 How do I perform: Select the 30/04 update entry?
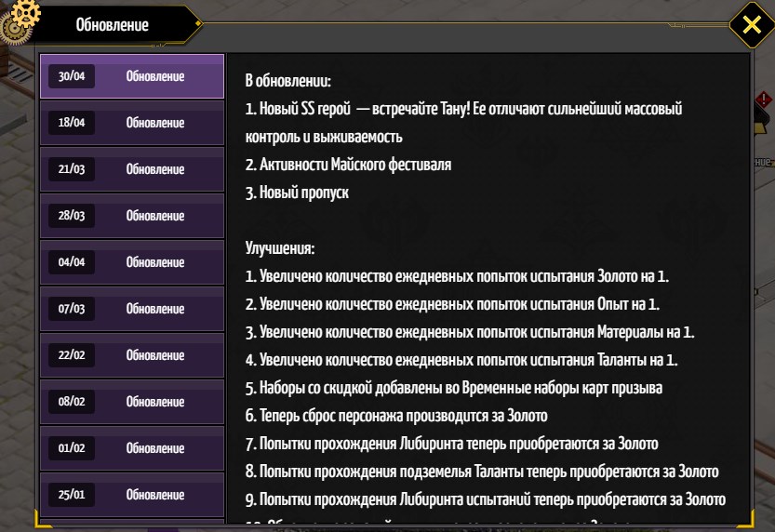coord(131,76)
